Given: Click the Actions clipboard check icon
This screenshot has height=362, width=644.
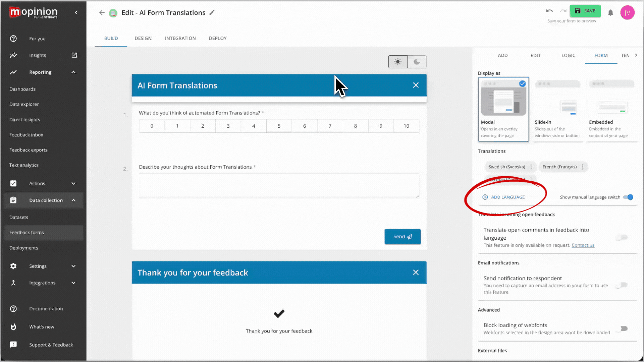Looking at the screenshot, I should click(13, 183).
